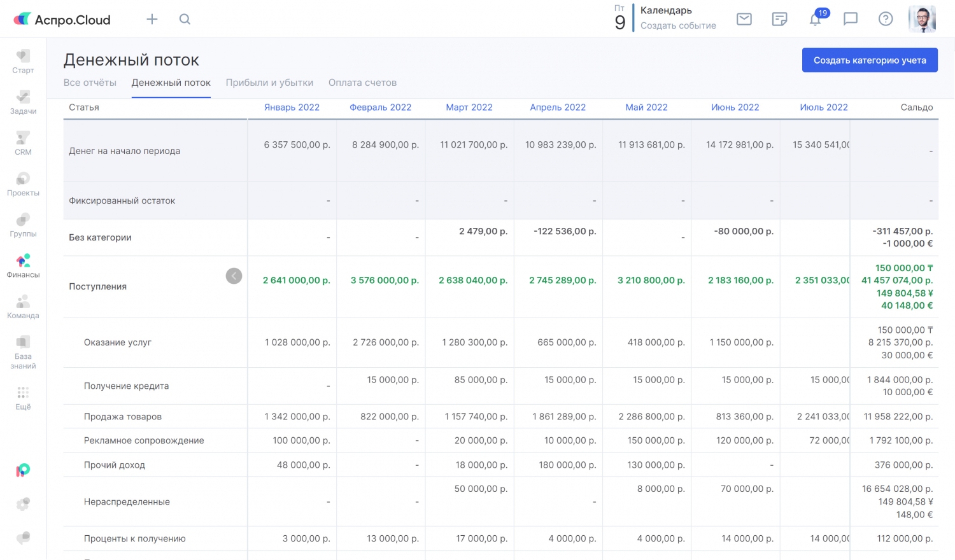Open the mail envelope icon

click(744, 19)
